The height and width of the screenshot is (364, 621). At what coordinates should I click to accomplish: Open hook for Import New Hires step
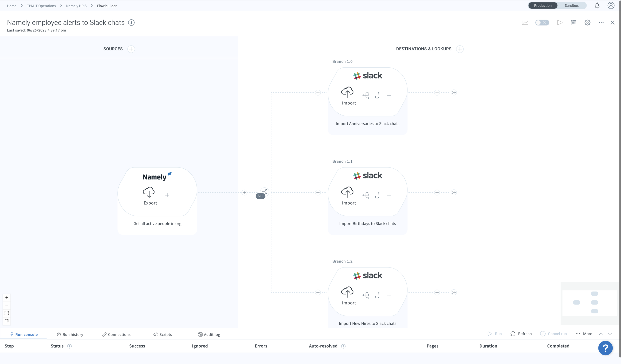click(x=377, y=295)
